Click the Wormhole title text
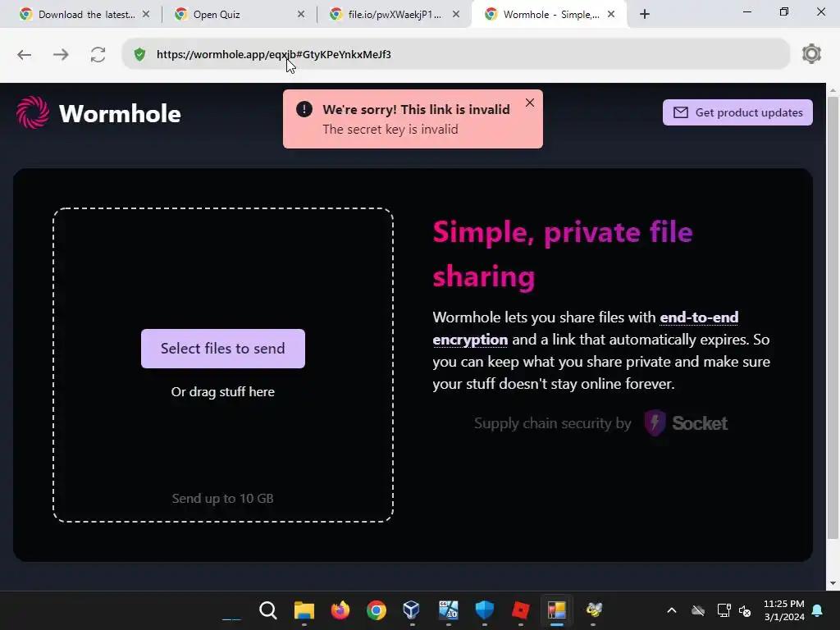This screenshot has width=840, height=630. [120, 113]
